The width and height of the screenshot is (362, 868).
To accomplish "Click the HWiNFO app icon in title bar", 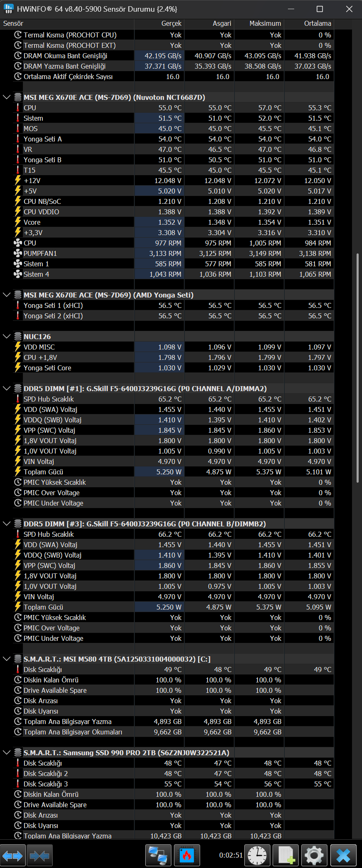I will 8,9.
